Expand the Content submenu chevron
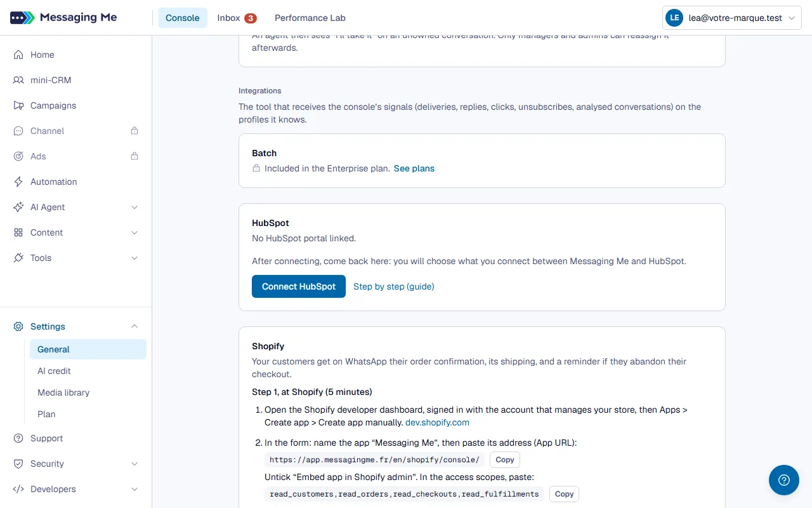Screen dimensions: 812x508 134,232
